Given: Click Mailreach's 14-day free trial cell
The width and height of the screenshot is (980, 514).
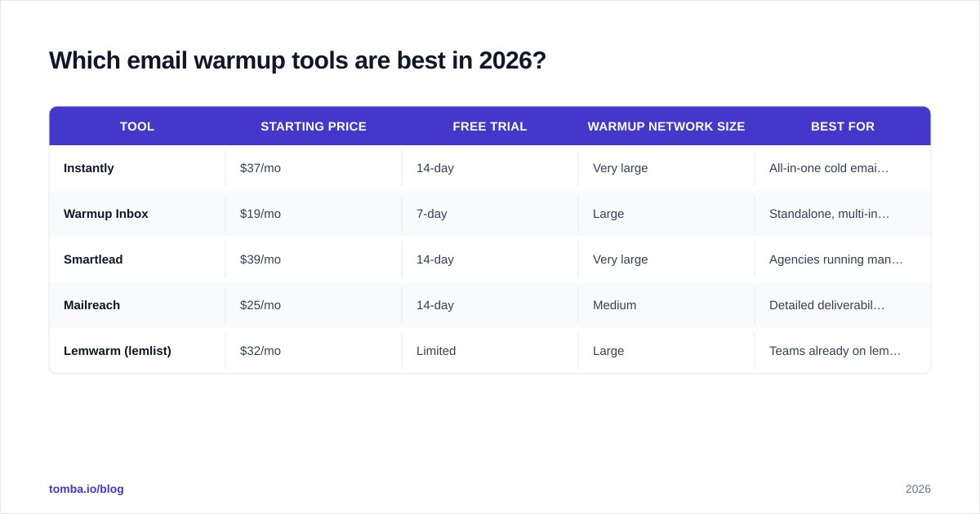Looking at the screenshot, I should coord(490,305).
